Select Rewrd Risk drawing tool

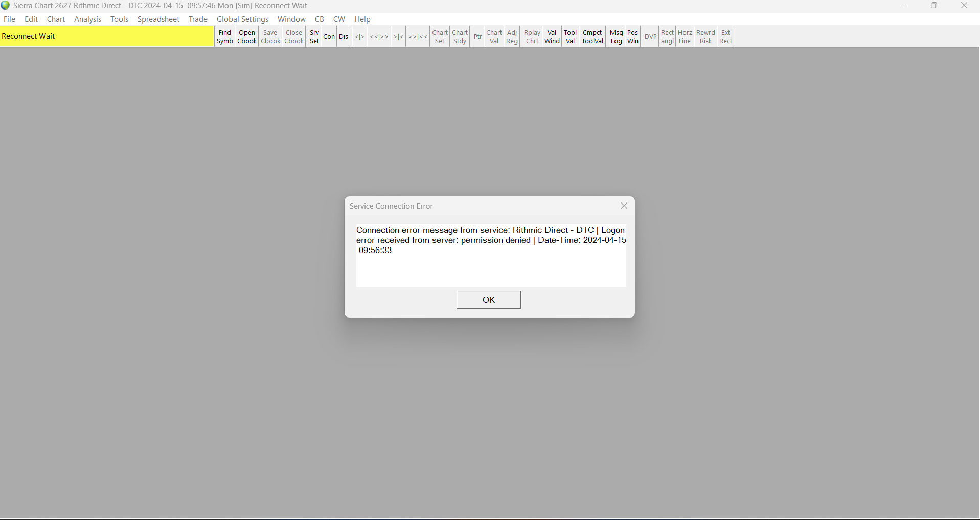[706, 37]
